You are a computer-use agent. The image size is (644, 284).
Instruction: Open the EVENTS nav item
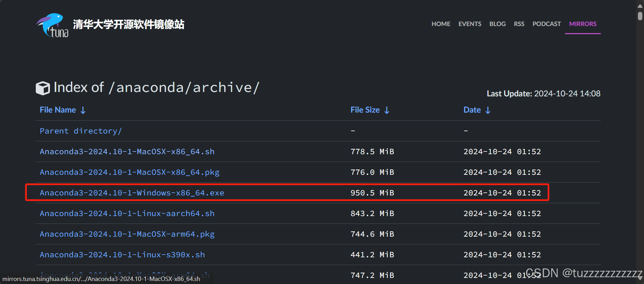click(470, 24)
